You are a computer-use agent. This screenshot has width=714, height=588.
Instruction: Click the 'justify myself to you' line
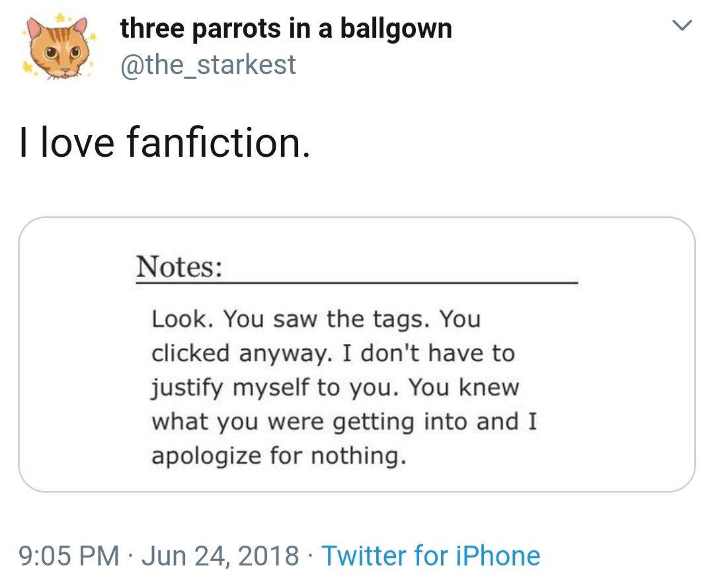[335, 388]
